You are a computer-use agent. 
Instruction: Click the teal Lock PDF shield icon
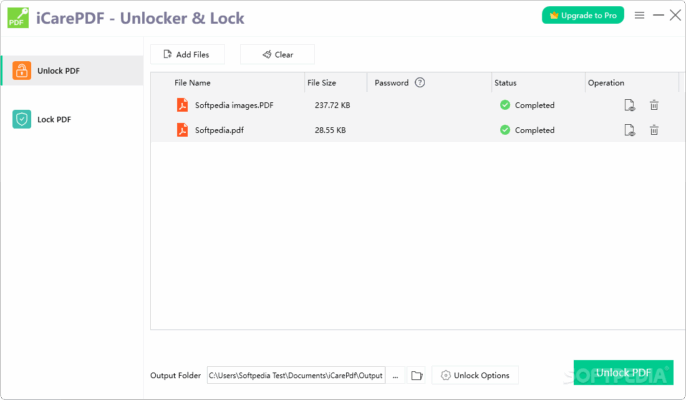[x=22, y=119]
